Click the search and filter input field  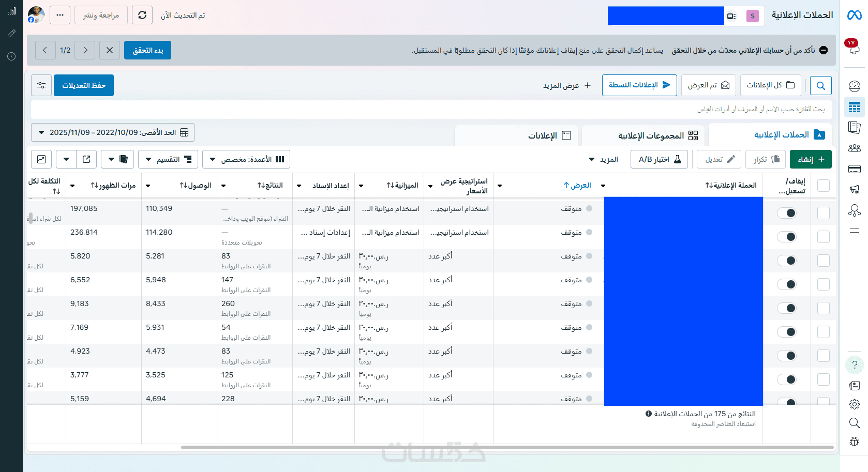coord(431,110)
